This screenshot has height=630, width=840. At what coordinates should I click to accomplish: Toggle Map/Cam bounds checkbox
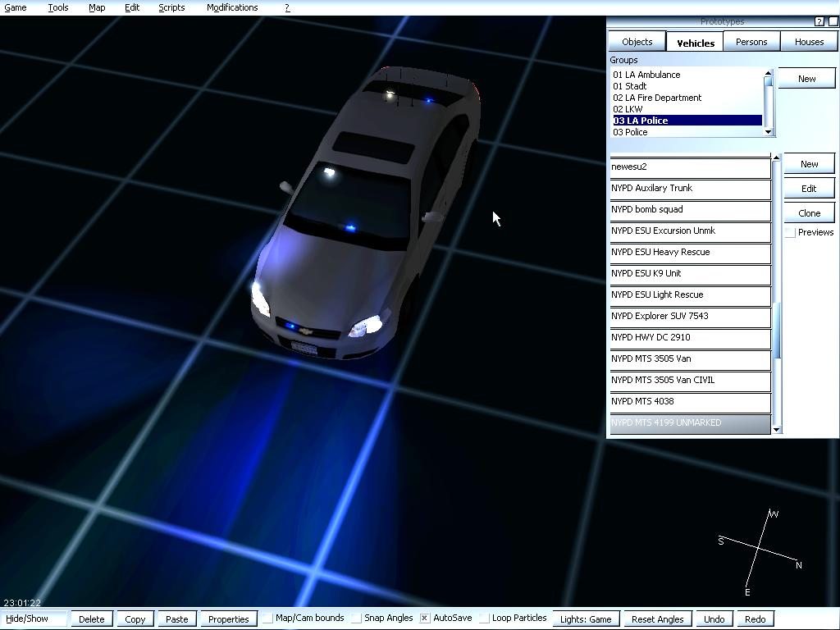267,619
